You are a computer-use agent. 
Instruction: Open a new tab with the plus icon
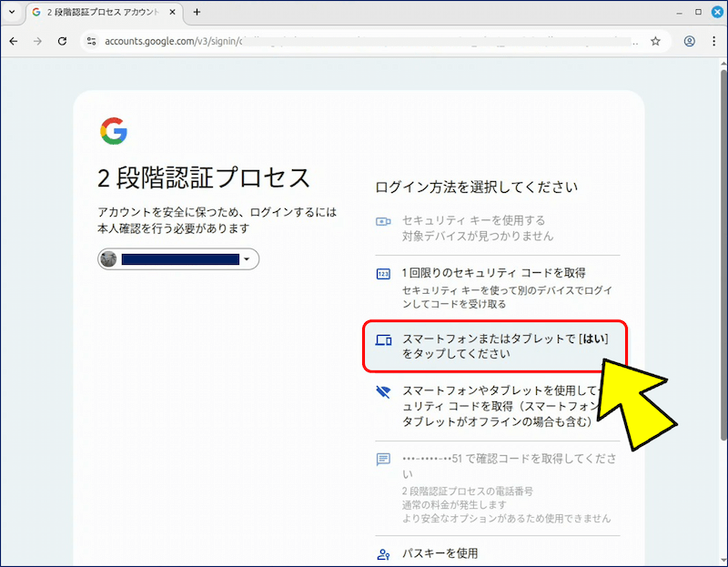[x=197, y=13]
